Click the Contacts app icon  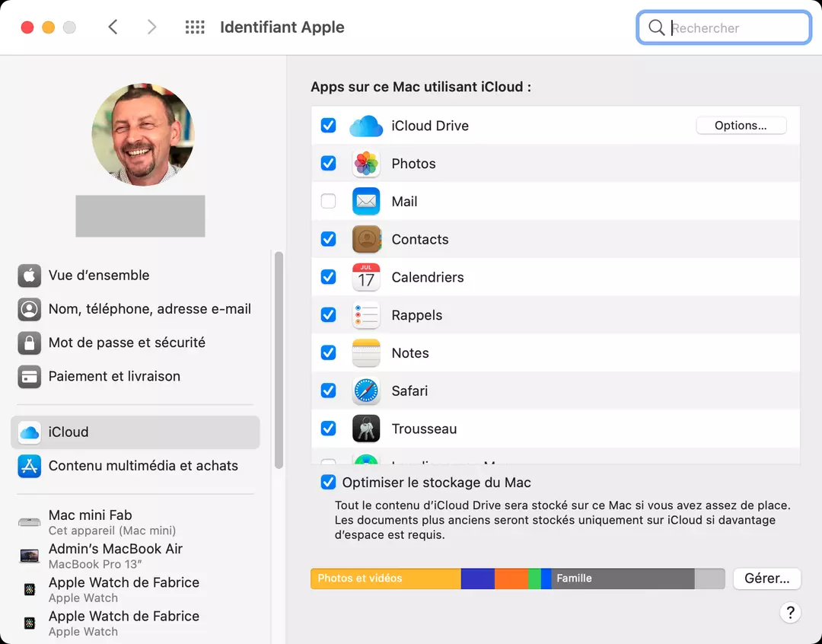coord(366,239)
